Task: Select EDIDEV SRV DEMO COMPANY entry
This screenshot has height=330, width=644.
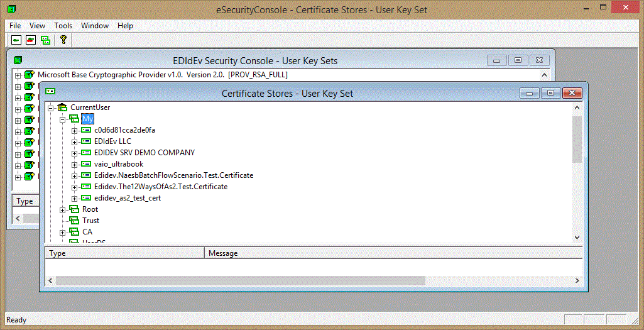Action: pyautogui.click(x=144, y=153)
